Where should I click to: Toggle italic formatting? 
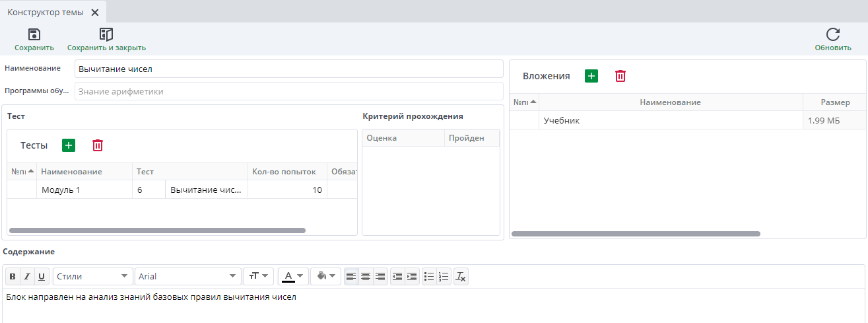[x=27, y=277]
